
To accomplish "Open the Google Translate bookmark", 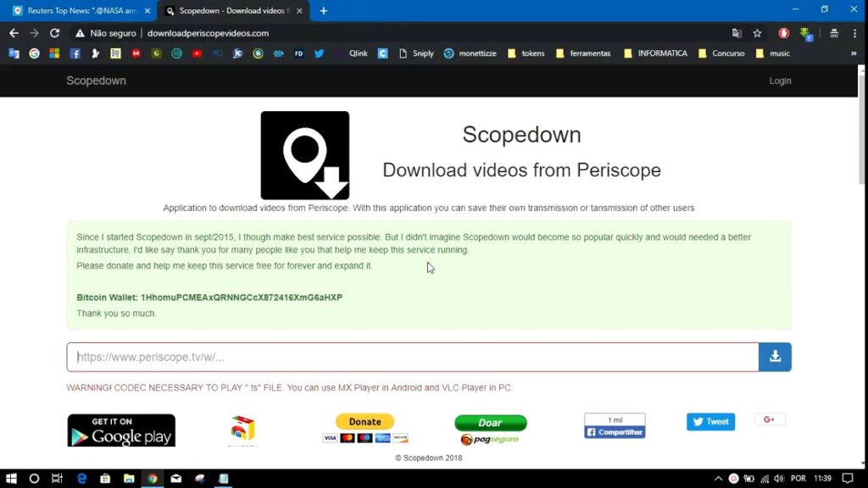I will 14,53.
